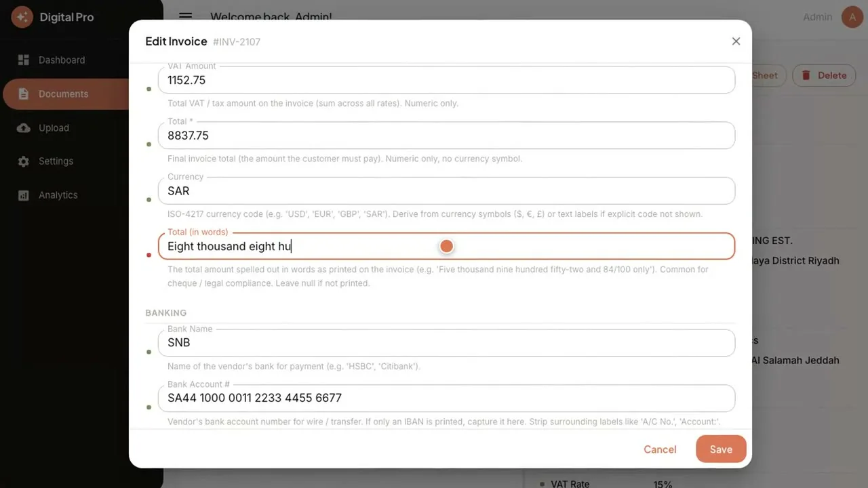
Task: Click the Al Salamah Jeddah address text
Action: point(795,361)
